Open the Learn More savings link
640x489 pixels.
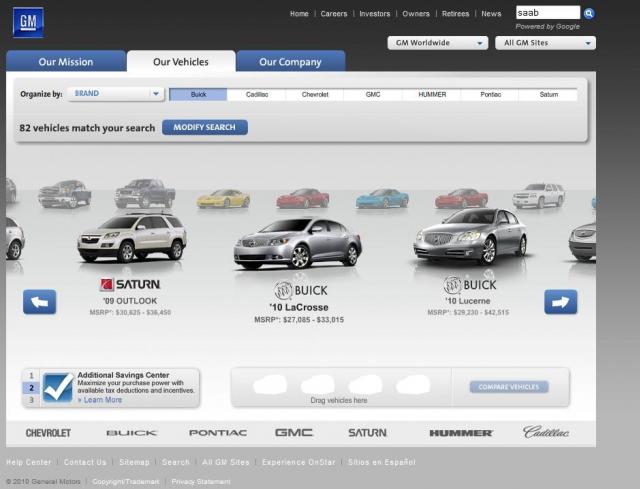tap(100, 400)
